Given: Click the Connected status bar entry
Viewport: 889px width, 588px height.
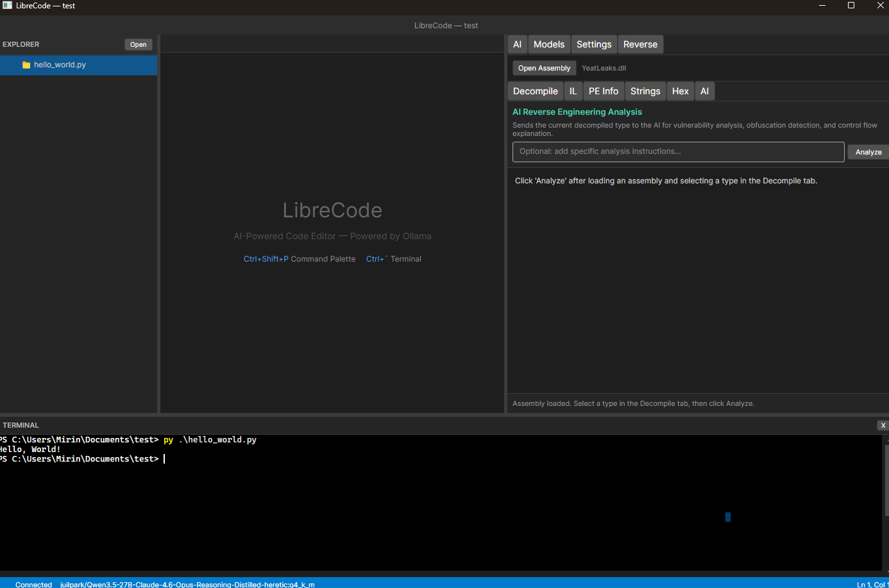Looking at the screenshot, I should click(x=33, y=584).
